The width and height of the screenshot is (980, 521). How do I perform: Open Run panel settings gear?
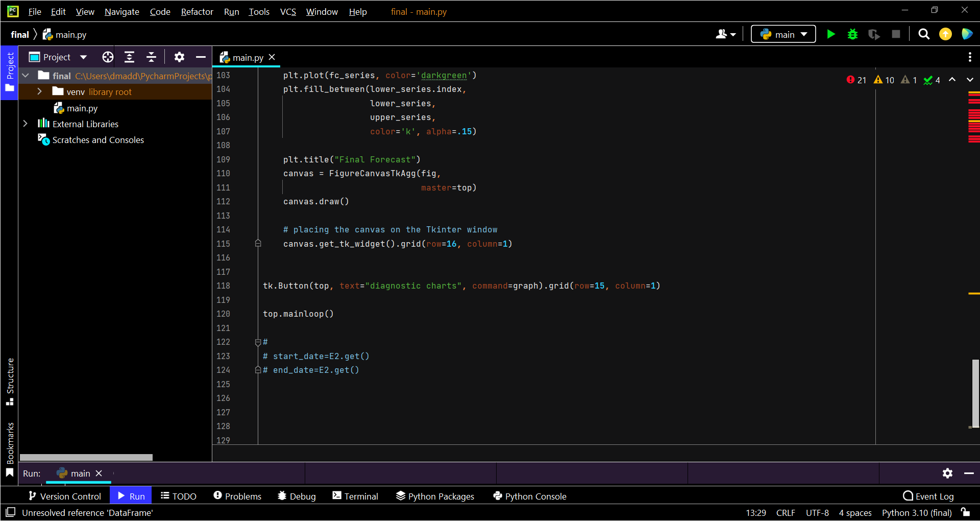[947, 473]
